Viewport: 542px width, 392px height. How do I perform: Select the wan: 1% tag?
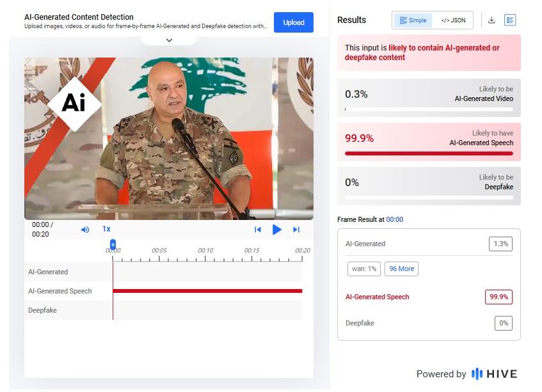364,269
